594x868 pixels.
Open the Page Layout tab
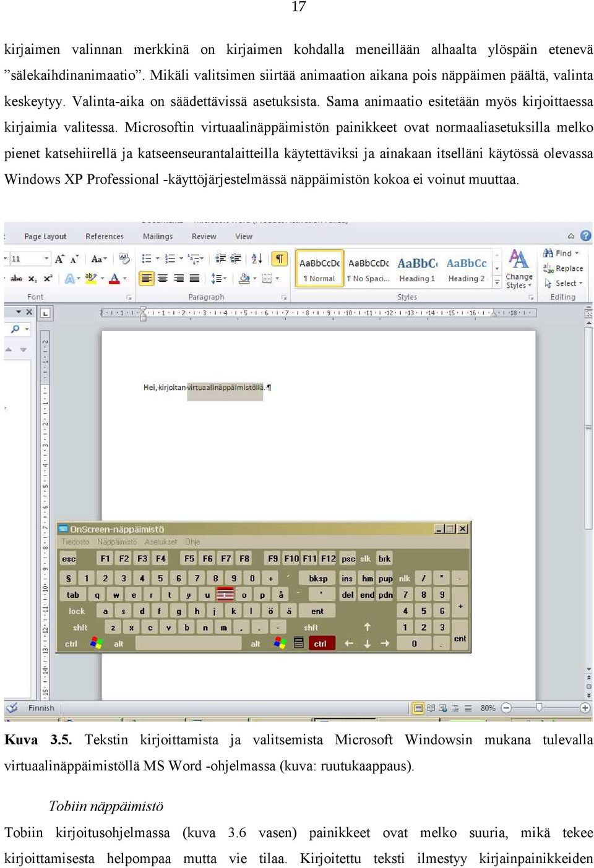[45, 236]
